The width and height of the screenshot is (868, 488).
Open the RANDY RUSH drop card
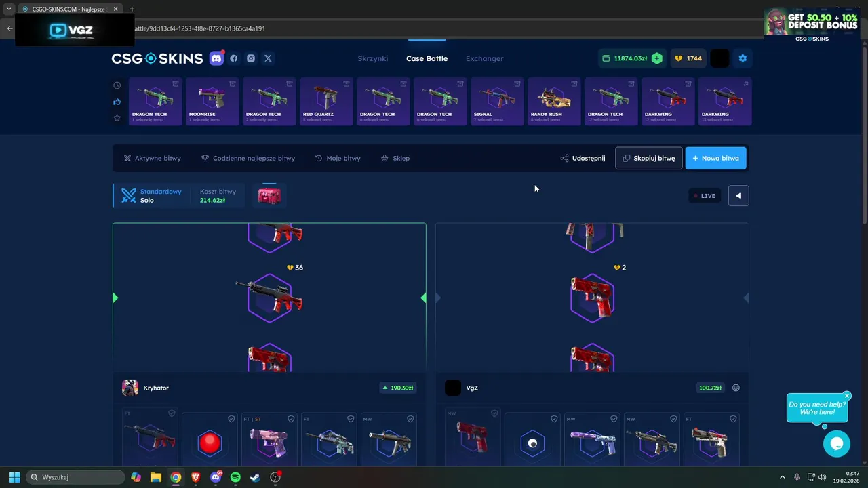(x=554, y=102)
